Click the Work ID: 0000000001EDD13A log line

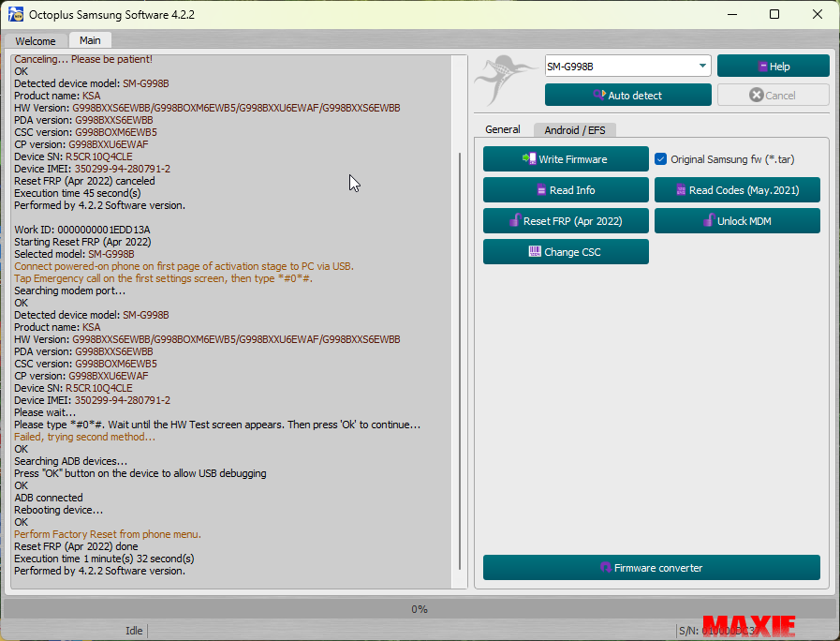(x=82, y=230)
